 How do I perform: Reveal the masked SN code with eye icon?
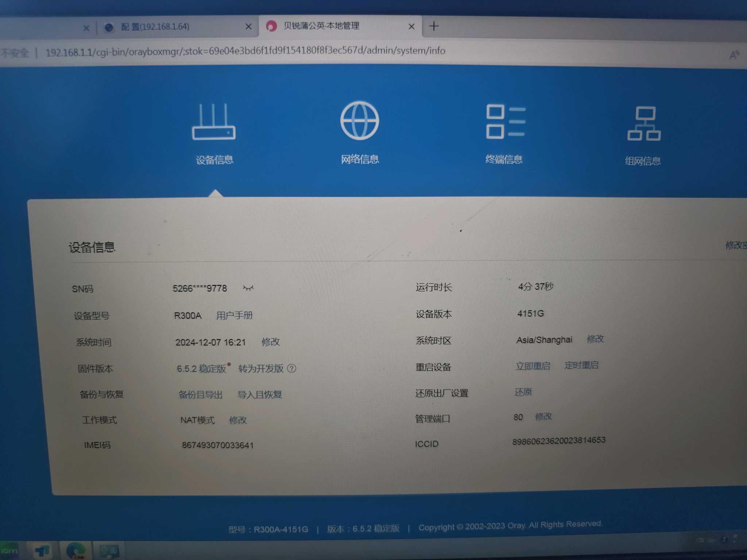248,288
